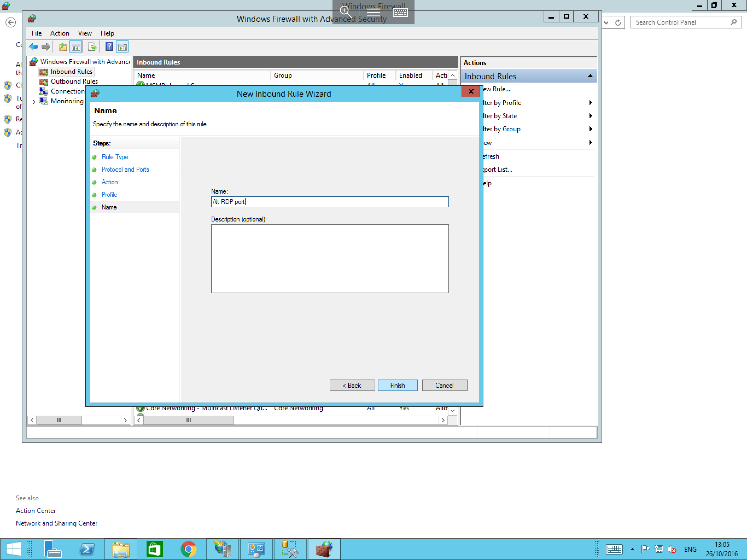Open the Windows Store taskbar icon

(155, 549)
